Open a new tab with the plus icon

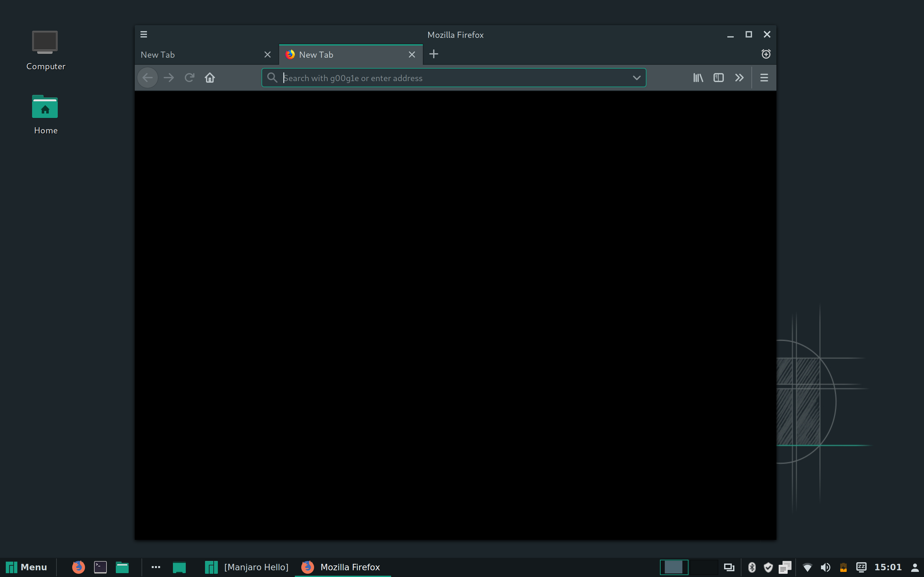(433, 54)
